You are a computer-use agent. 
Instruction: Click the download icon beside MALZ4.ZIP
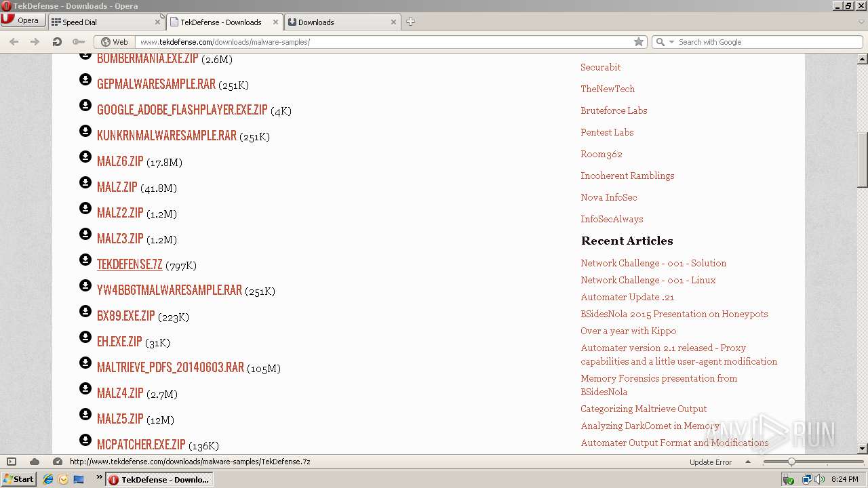(x=85, y=388)
